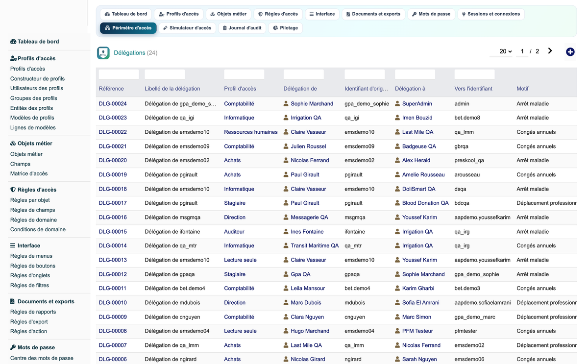Viewport: 588px width, 364px height.
Task: Select the Journal d'audit tab
Action: tap(242, 28)
